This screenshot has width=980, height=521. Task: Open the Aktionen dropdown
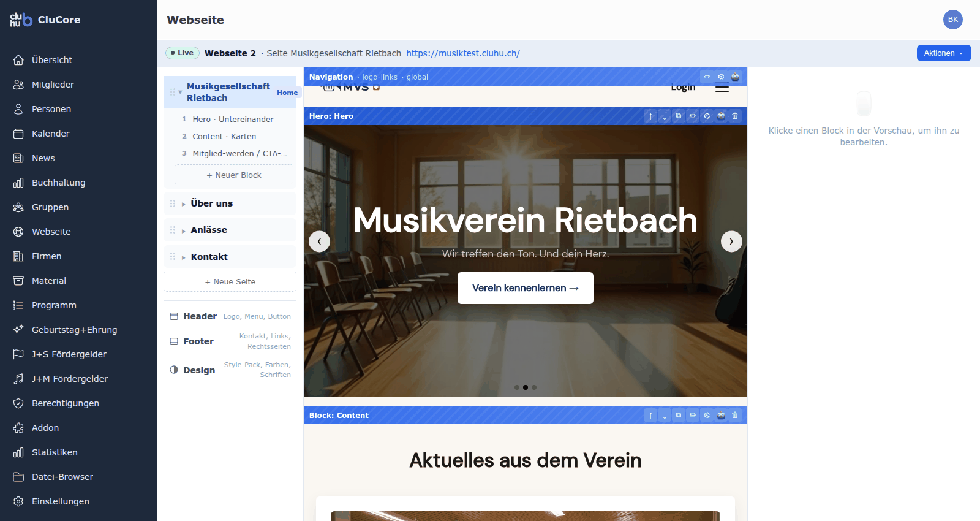point(944,53)
